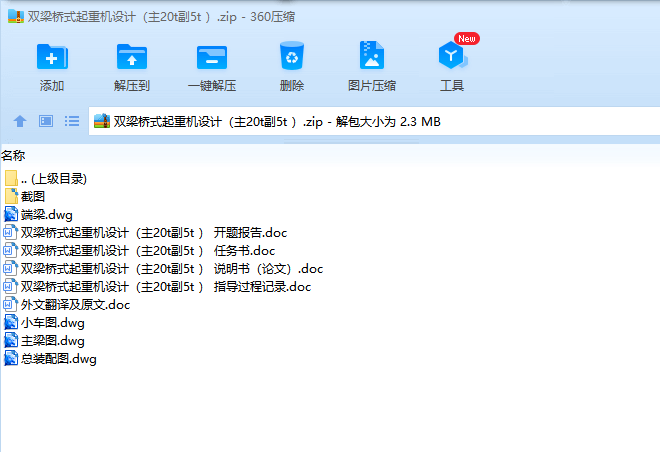Click the 添加 label under the toolbar

tap(52, 86)
